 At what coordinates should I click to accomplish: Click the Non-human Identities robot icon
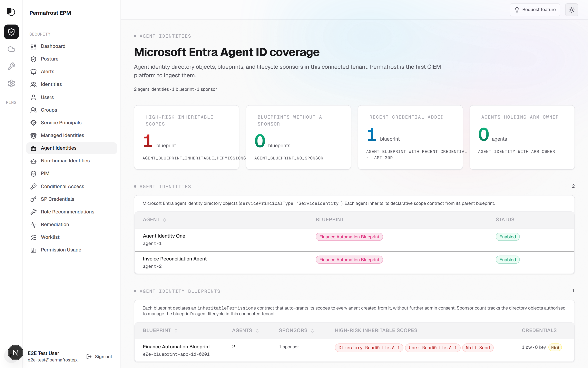click(x=33, y=161)
